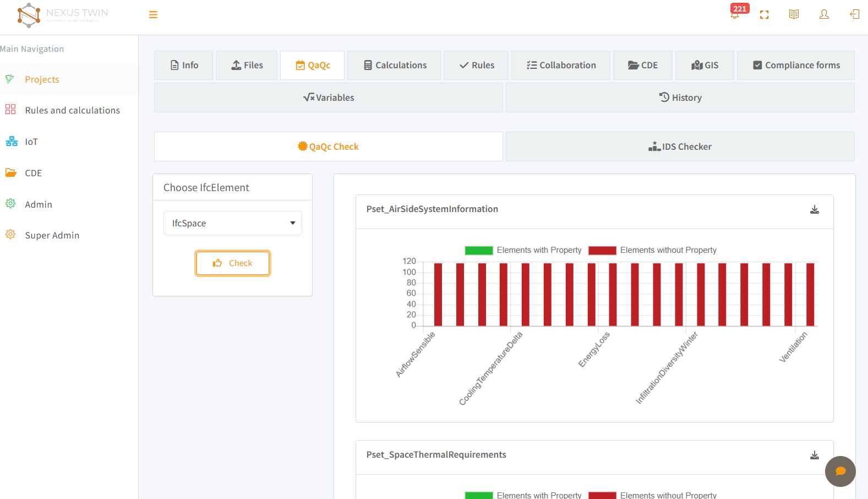Open the documentation book icon
Image resolution: width=868 pixels, height=499 pixels.
(x=794, y=14)
